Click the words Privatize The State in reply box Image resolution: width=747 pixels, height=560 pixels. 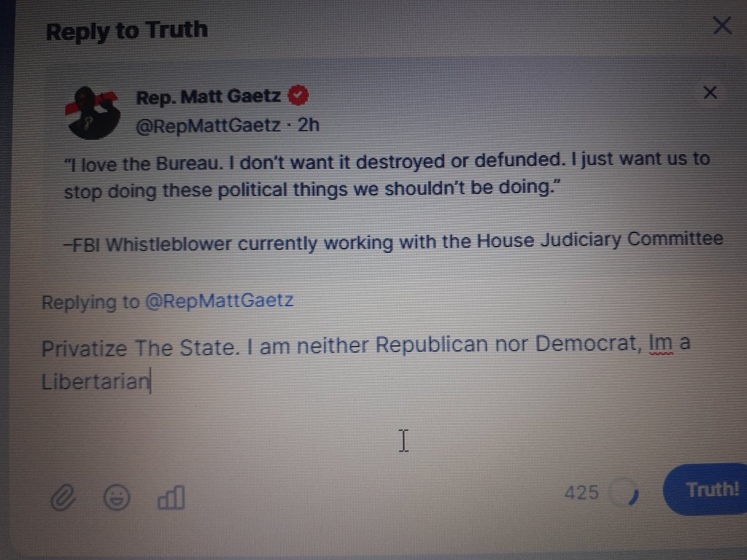point(139,348)
